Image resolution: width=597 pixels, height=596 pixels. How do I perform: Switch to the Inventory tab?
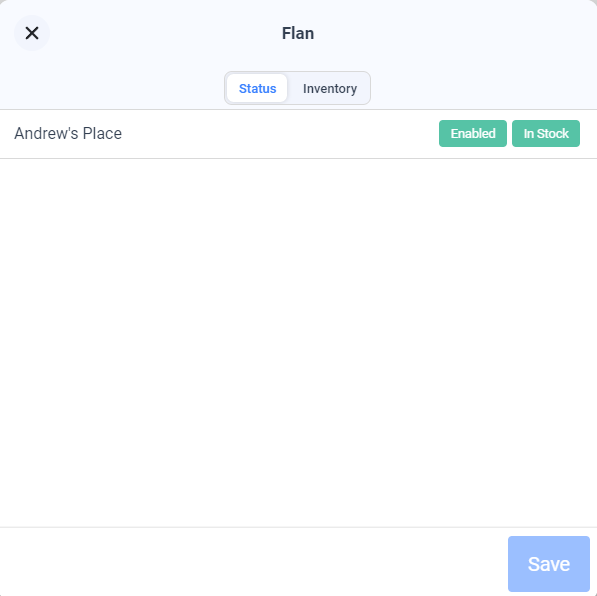point(330,88)
